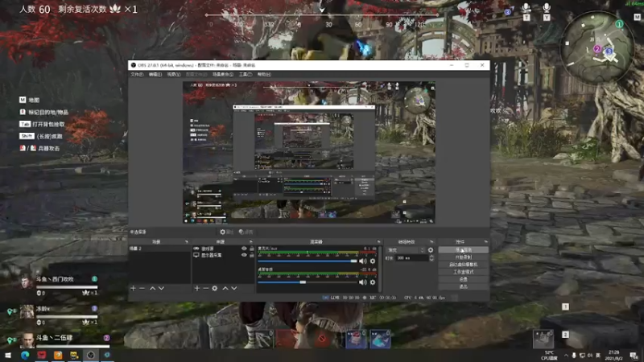This screenshot has height=362, width=644.
Task: Click the source Filters button
Action: (246, 232)
